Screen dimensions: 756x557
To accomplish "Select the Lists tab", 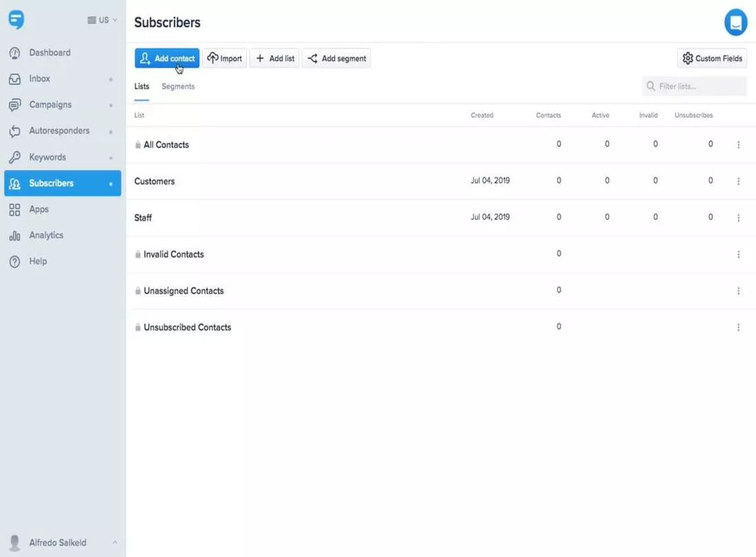I will click(142, 87).
